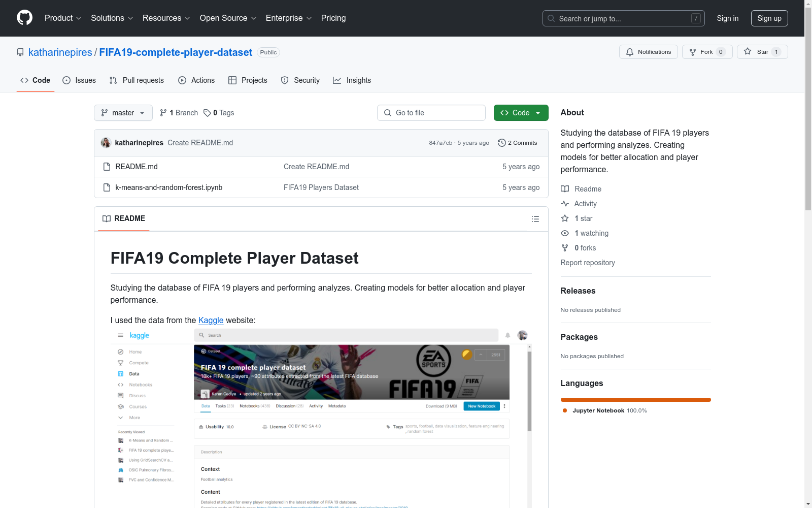
Task: Switch to the Actions tab
Action: (x=196, y=80)
